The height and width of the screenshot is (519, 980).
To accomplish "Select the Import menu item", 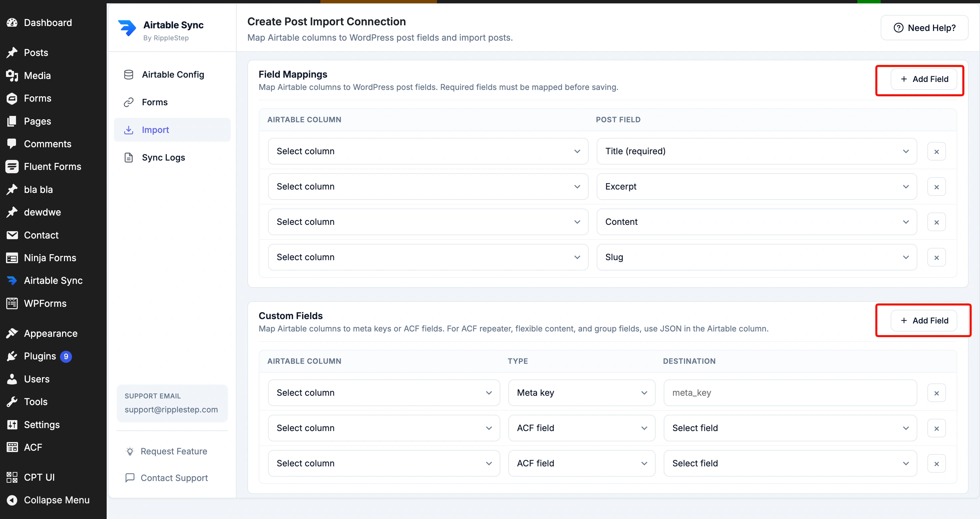I will pyautogui.click(x=172, y=130).
